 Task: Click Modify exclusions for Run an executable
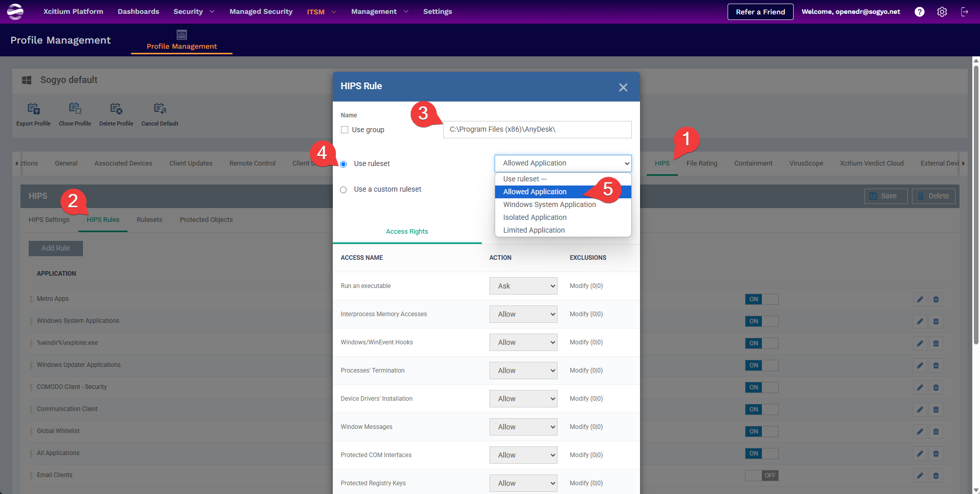tap(586, 286)
